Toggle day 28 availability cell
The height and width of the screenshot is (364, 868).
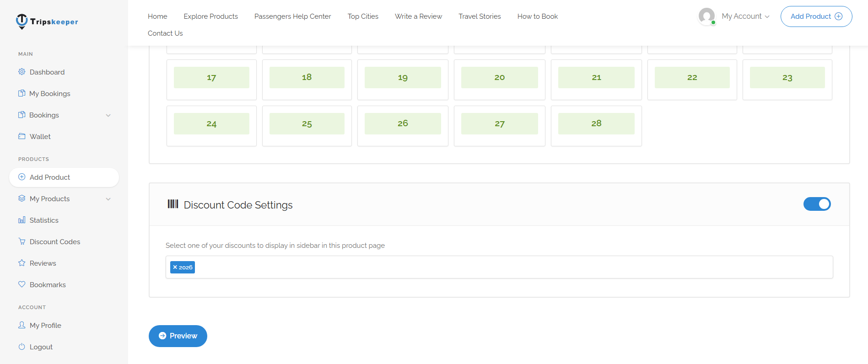(x=596, y=123)
